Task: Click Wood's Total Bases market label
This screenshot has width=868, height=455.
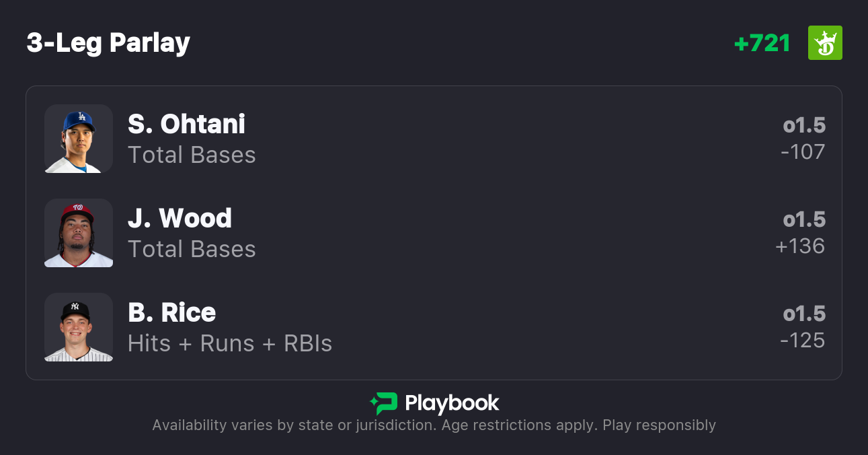Action: [x=192, y=249]
